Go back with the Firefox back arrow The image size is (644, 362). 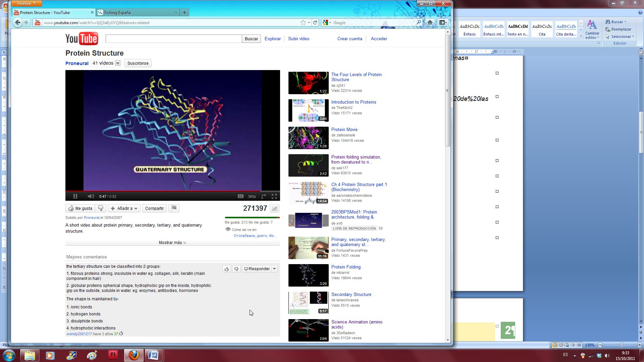coord(18,22)
